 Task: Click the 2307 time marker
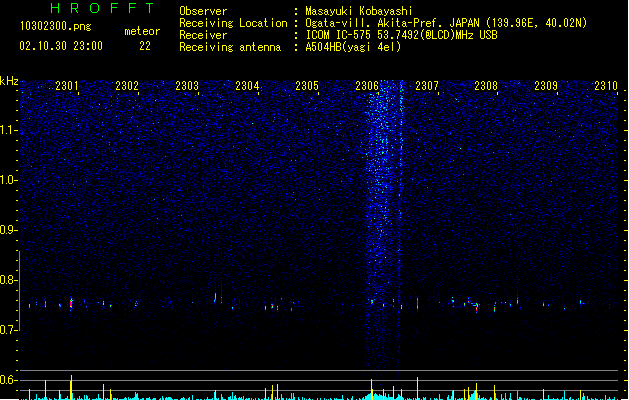click(427, 86)
